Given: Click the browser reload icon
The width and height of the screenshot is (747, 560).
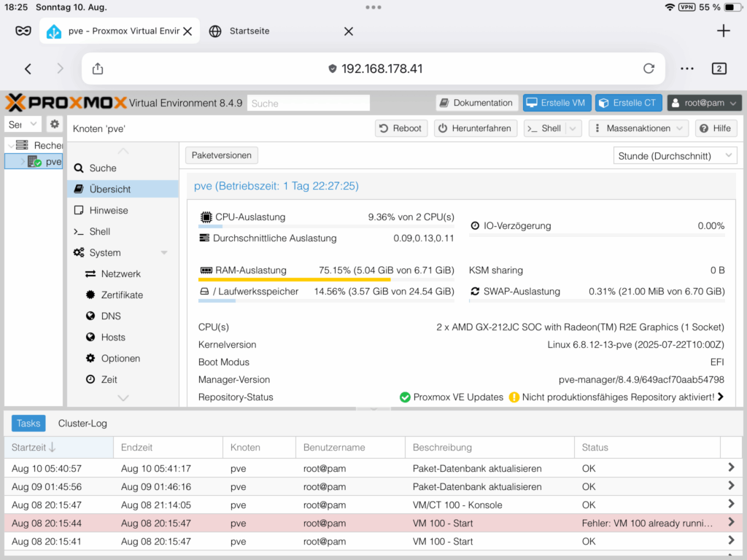Looking at the screenshot, I should point(648,69).
